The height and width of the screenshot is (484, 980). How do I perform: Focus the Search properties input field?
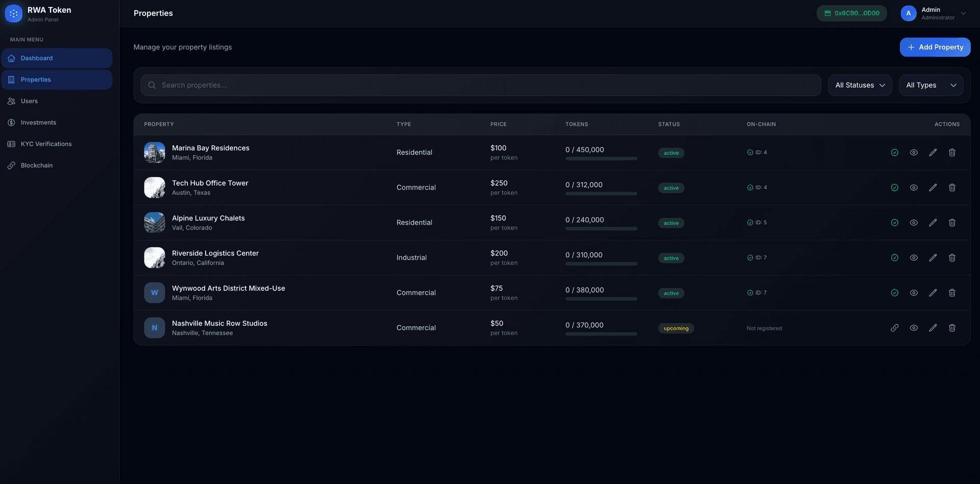point(480,85)
